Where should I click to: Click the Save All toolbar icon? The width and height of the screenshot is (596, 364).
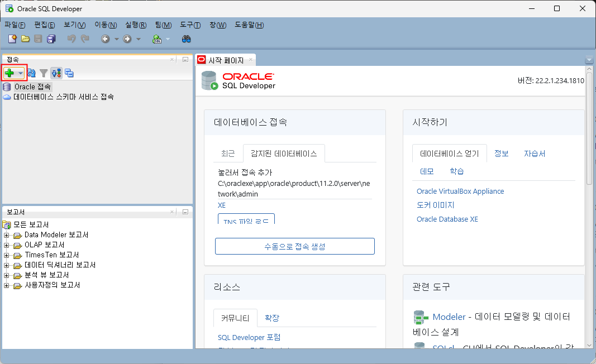point(50,39)
